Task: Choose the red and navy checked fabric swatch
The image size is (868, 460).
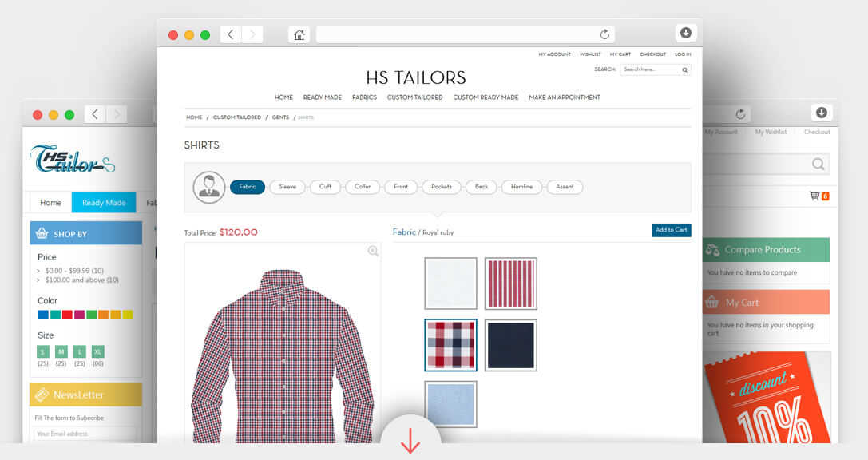Action: pos(450,345)
